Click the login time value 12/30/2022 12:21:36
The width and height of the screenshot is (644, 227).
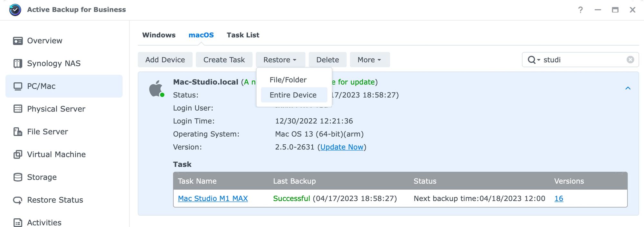(x=314, y=121)
